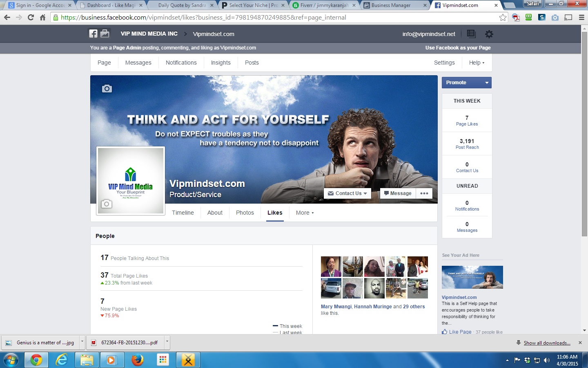
Task: Click Use Facebook as your Page
Action: [458, 48]
